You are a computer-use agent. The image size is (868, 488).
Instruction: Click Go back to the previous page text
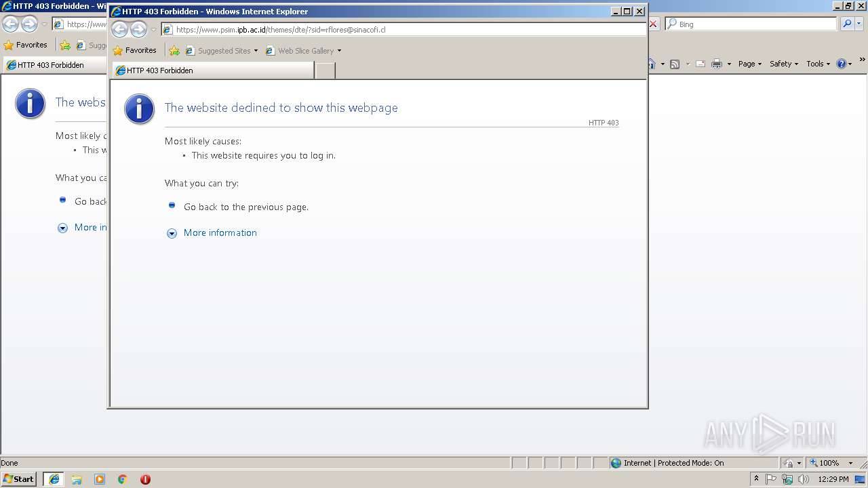[246, 207]
